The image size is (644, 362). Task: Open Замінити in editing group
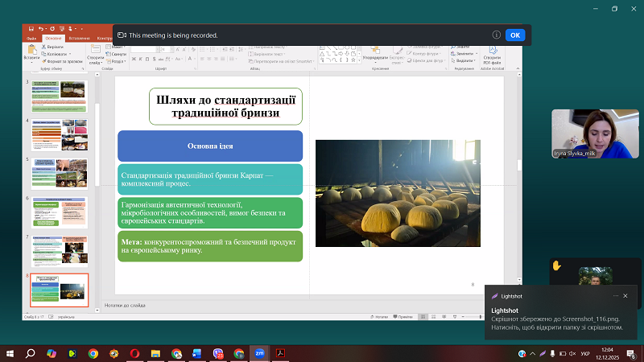pos(464,54)
